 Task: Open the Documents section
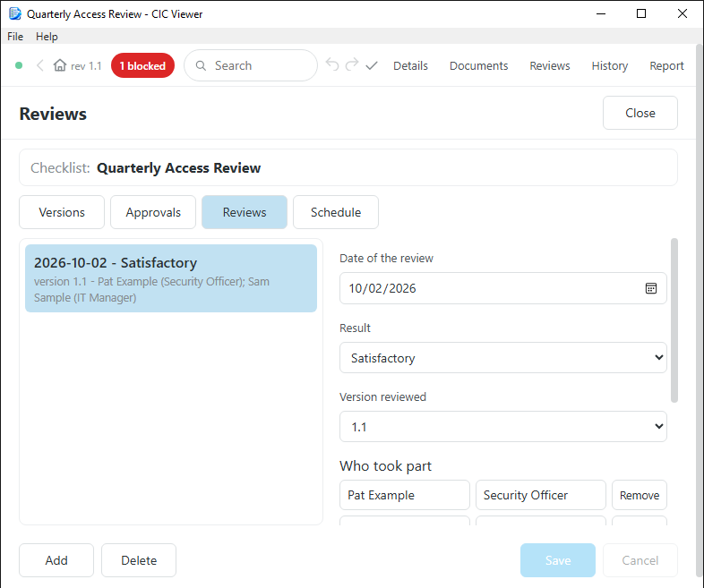tap(478, 66)
